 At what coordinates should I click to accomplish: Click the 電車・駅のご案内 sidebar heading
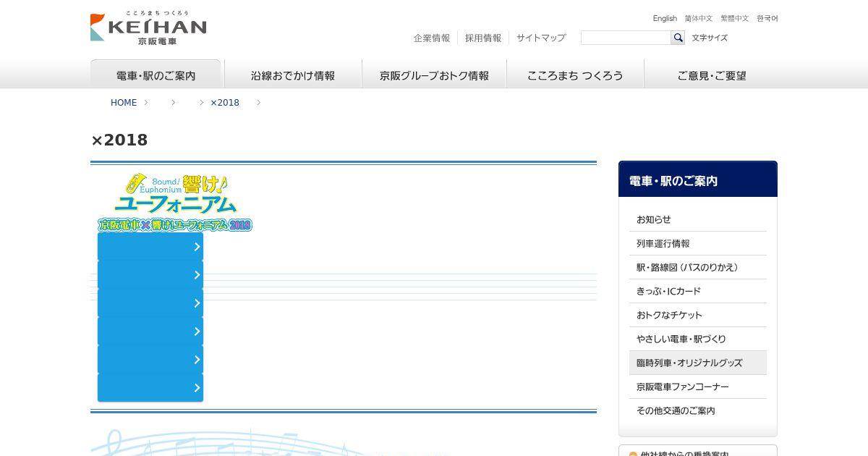698,180
